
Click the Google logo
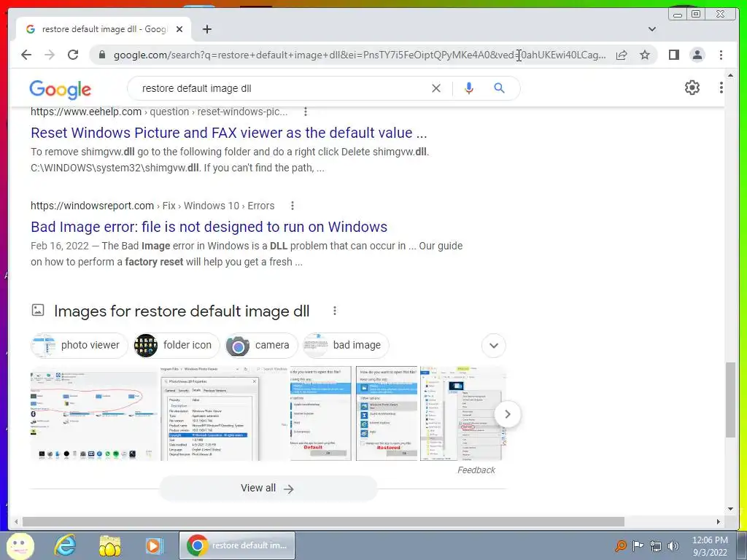click(x=60, y=89)
